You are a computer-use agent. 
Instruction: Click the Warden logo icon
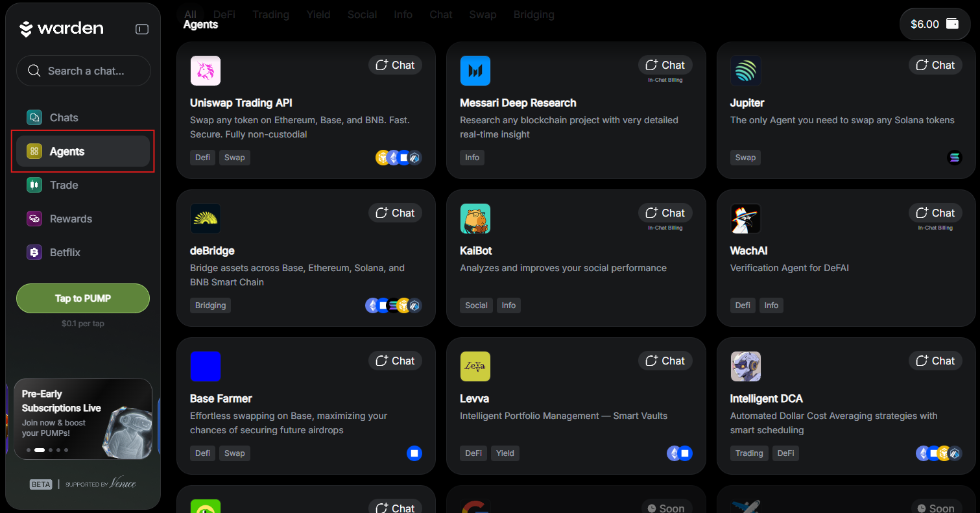[x=26, y=29]
